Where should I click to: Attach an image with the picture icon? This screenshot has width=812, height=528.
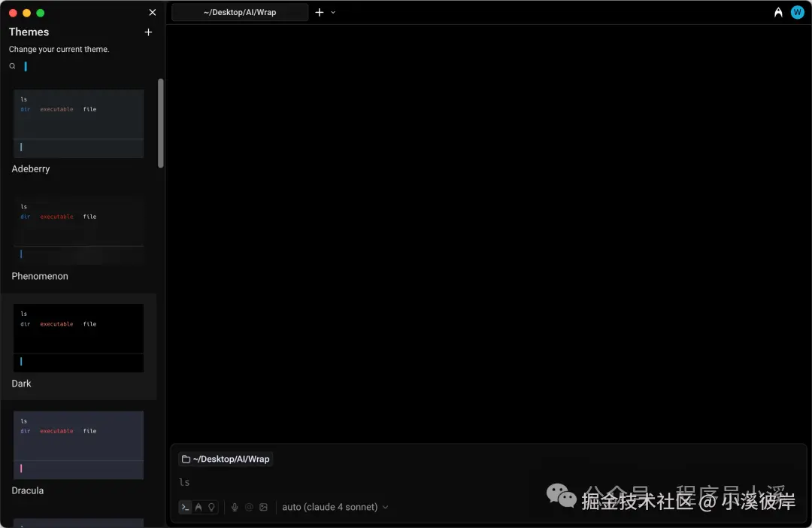pos(264,507)
